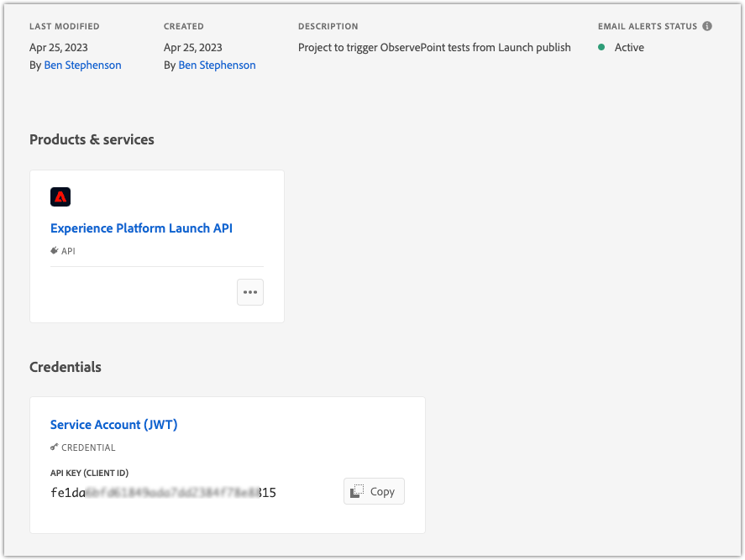Click the project description text

(x=434, y=48)
